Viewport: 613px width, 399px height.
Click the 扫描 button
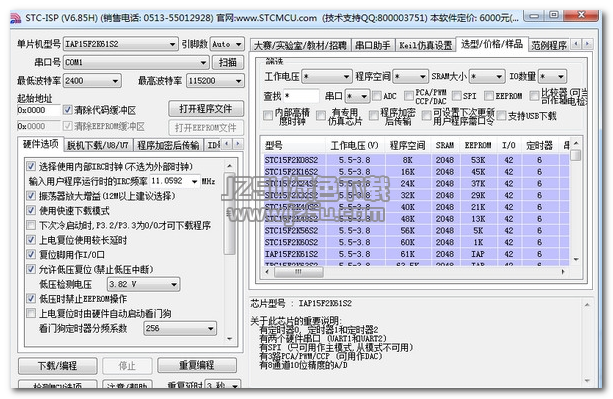(228, 63)
